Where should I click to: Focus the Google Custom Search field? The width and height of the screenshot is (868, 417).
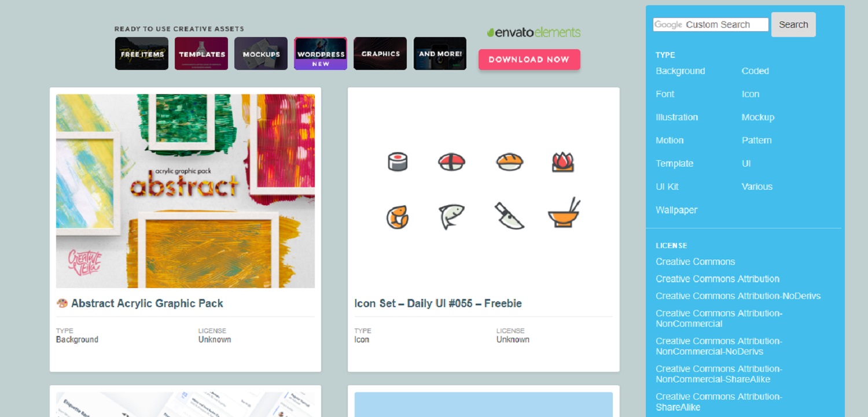[x=711, y=24]
